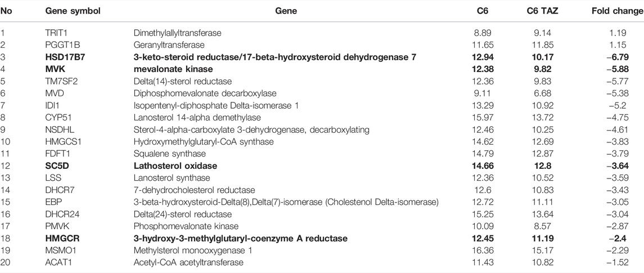Select the No column header
Image resolution: width=644 pixels, height=273 pixels.
point(6,11)
